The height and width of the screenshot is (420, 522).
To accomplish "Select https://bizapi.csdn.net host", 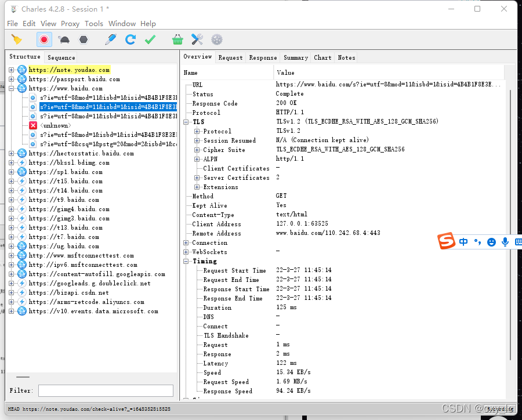I will pos(69,293).
